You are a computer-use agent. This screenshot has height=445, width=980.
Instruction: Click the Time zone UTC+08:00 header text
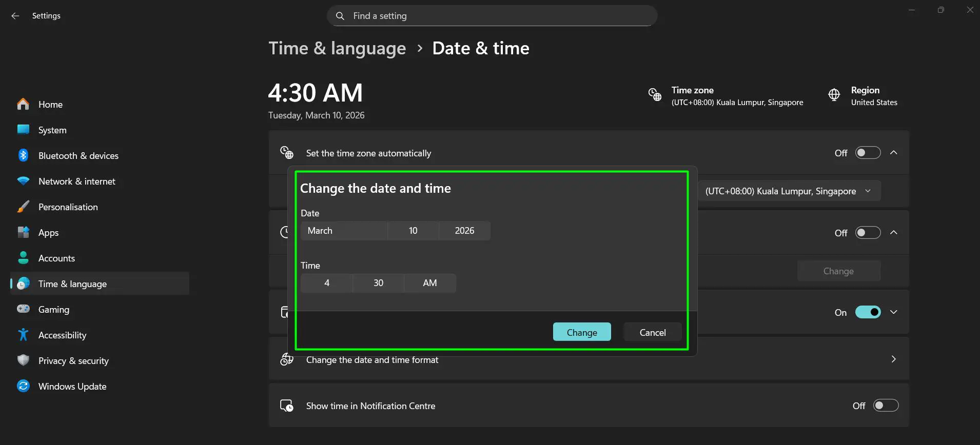point(737,96)
